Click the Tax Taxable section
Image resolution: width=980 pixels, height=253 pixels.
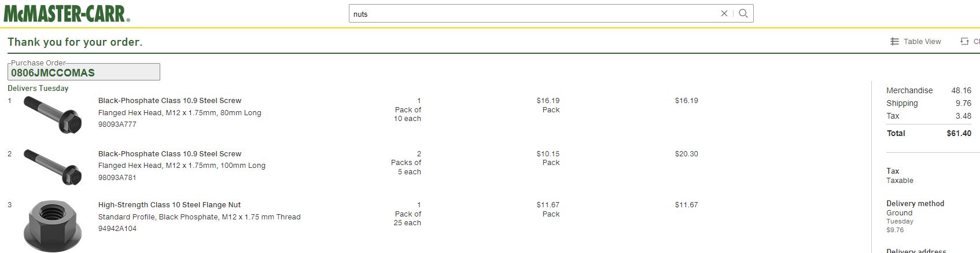[900, 175]
